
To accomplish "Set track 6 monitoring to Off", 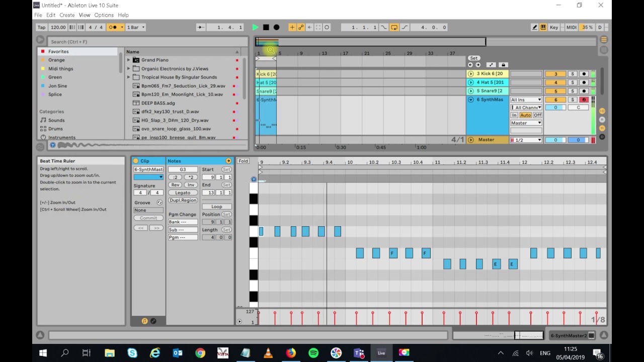I will coord(537,115).
